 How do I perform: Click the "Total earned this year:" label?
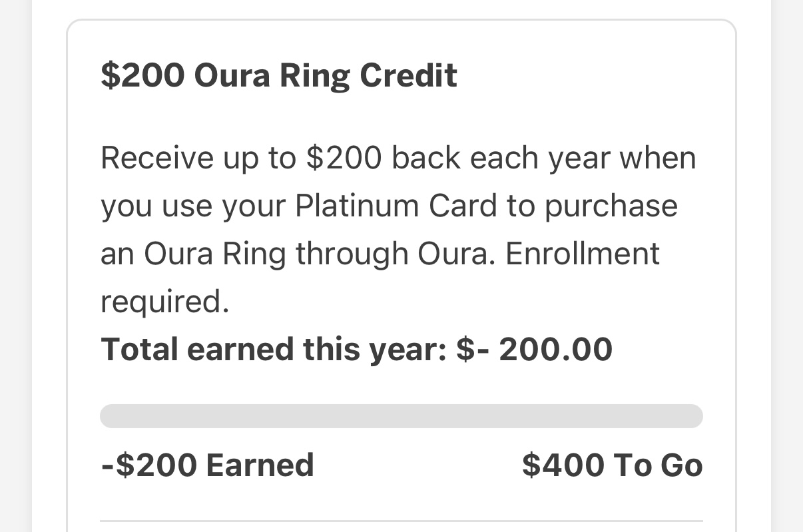274,350
